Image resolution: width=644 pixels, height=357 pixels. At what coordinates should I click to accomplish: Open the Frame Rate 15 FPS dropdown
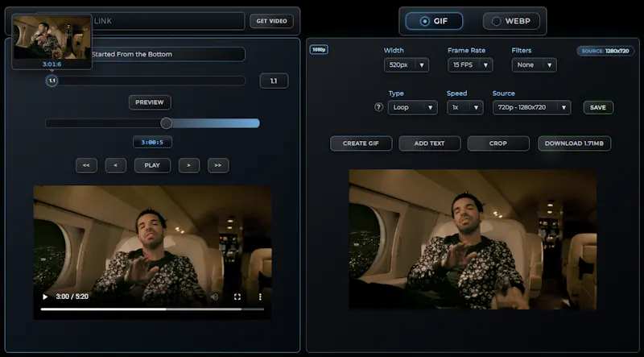[470, 65]
